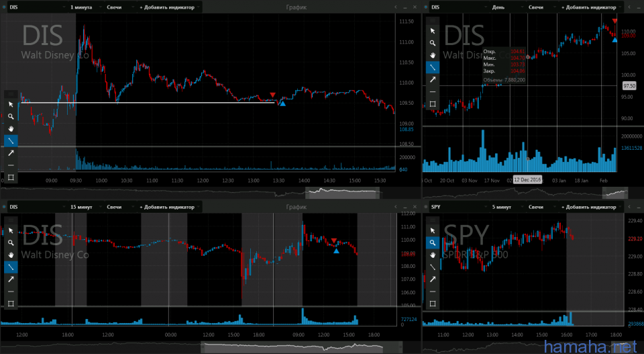Choose the hand pan tool in DIS 1-minute chart

coord(11,129)
